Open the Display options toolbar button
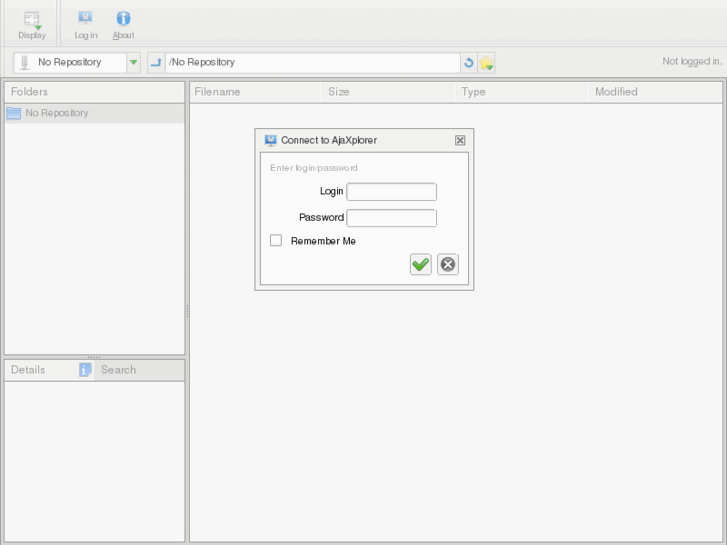Image resolution: width=727 pixels, height=545 pixels. point(32,24)
